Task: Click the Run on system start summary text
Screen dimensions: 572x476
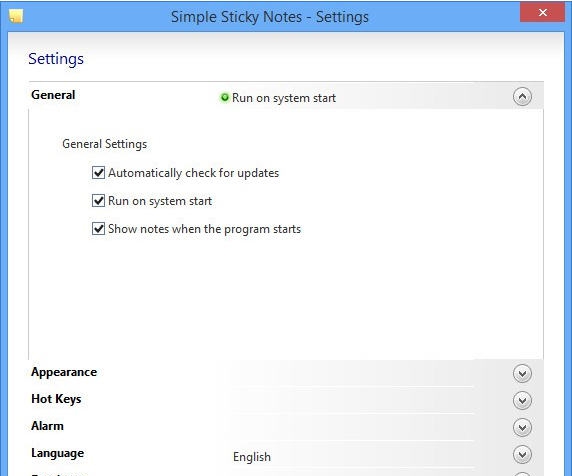Action: pyautogui.click(x=284, y=98)
